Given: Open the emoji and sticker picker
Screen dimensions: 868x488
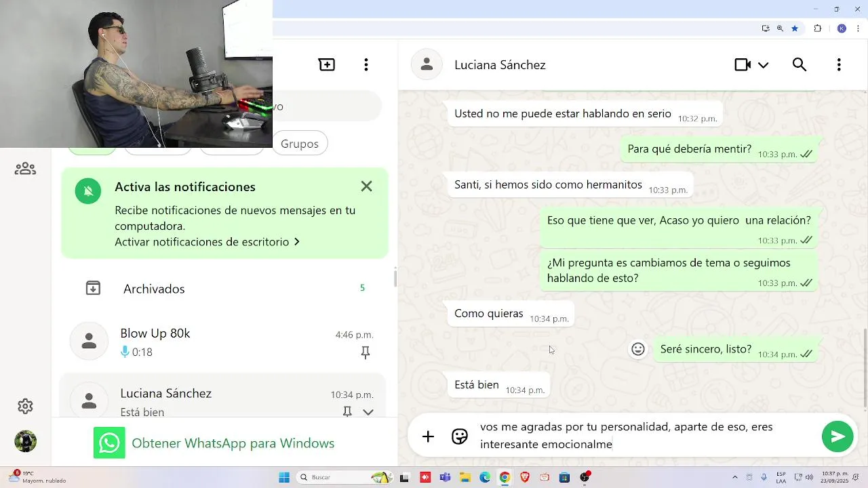Looking at the screenshot, I should click(x=460, y=436).
